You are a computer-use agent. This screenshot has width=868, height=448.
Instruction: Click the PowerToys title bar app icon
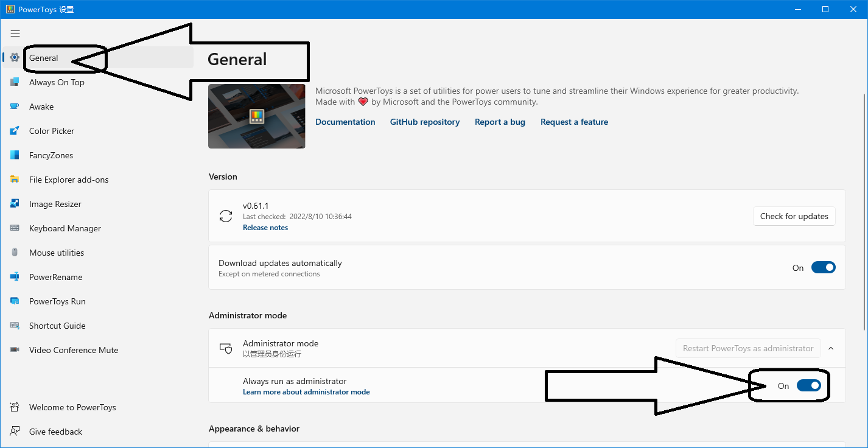10,9
